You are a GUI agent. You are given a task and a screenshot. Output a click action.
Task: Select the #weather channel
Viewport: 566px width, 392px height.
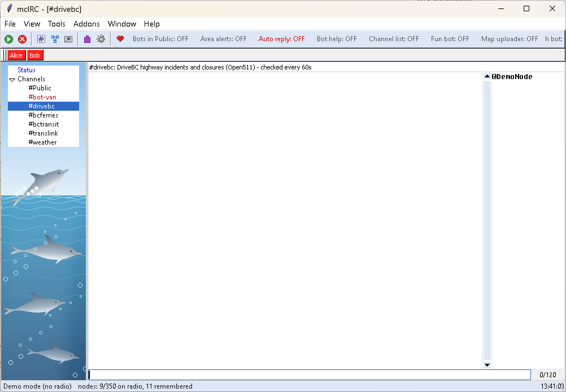42,142
